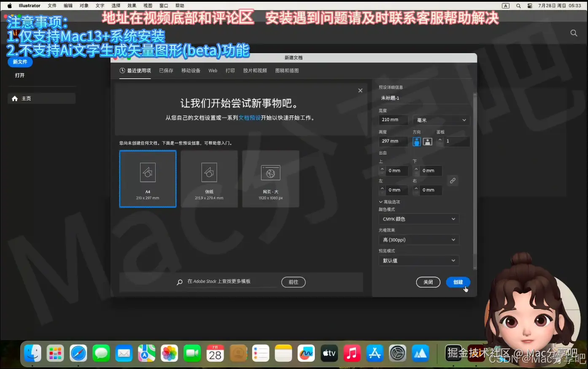Click the 宽度 input field showing 210 mm
Viewport: 588px width, 369px height.
coord(392,119)
